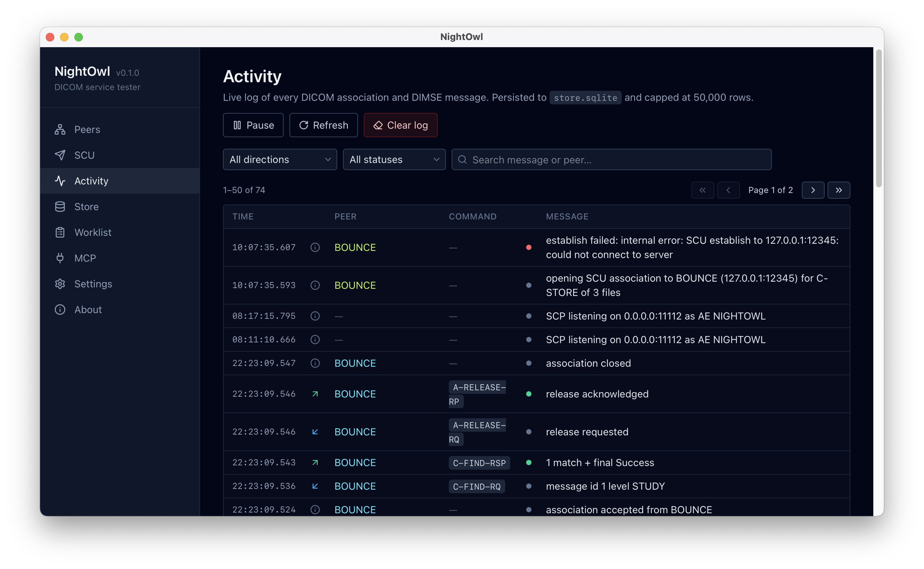Click the A-RELEASE-RP command tag
924x569 pixels.
[x=477, y=394]
